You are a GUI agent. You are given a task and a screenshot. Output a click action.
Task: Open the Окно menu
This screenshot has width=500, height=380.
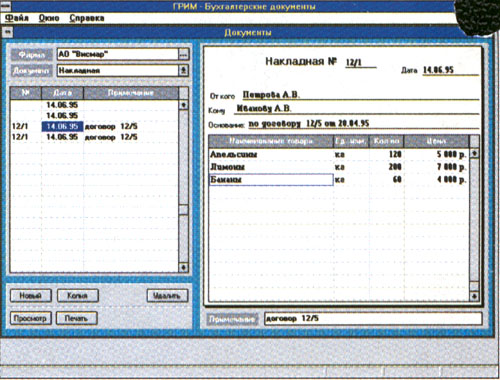tap(49, 18)
